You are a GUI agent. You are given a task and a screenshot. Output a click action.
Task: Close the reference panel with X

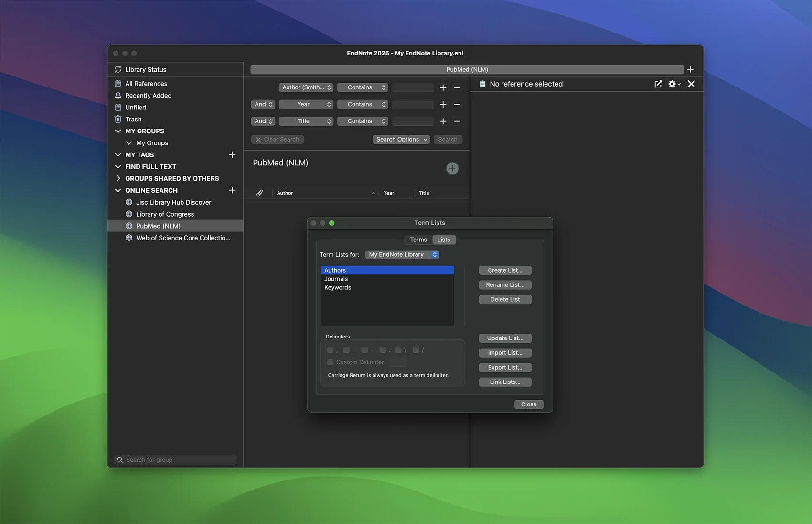click(691, 84)
